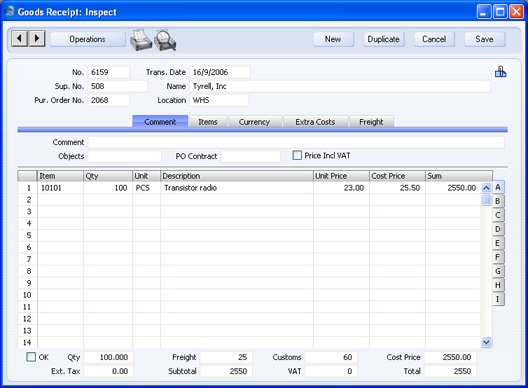Click the Ext. Tax field 0.00
528x388 pixels.
(108, 371)
